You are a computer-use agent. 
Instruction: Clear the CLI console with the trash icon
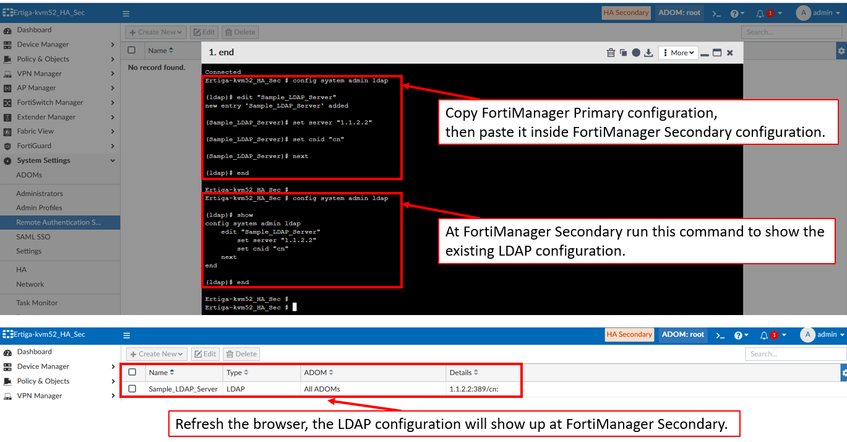point(610,52)
